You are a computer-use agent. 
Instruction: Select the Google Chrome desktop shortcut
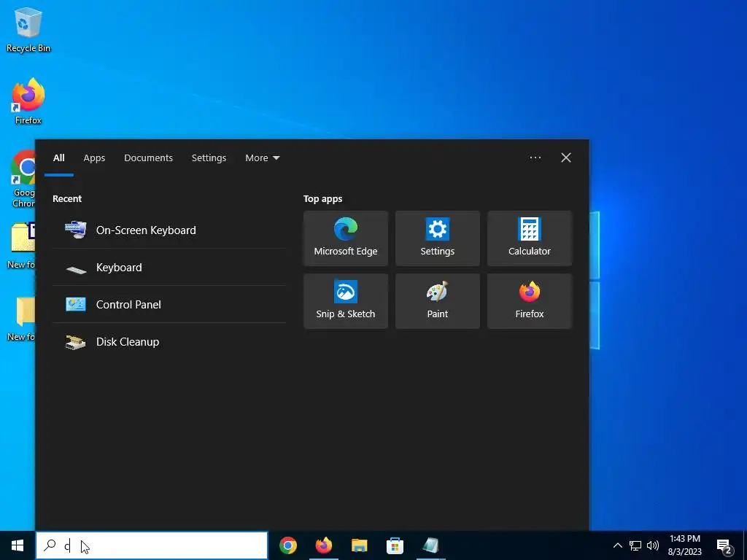coord(23,179)
